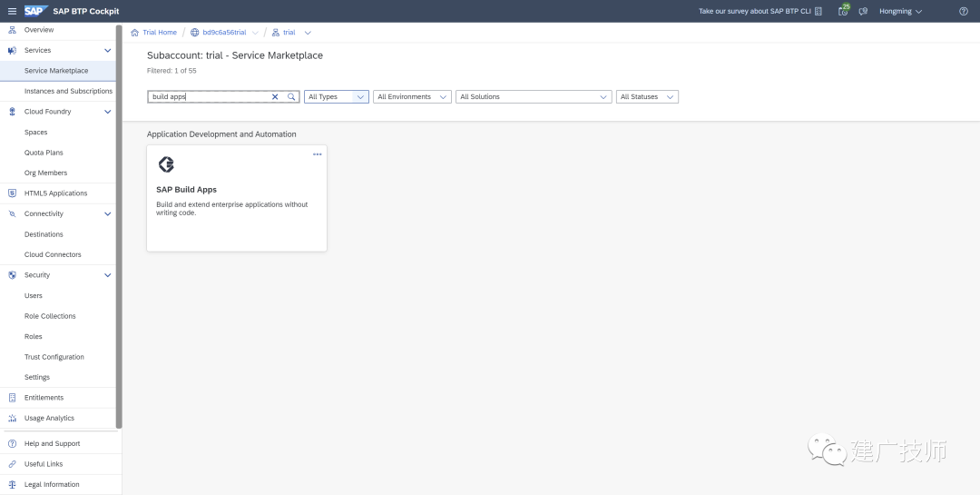This screenshot has height=495, width=980.
Task: Click the globe icon for bd9c6a56trial
Action: point(195,33)
